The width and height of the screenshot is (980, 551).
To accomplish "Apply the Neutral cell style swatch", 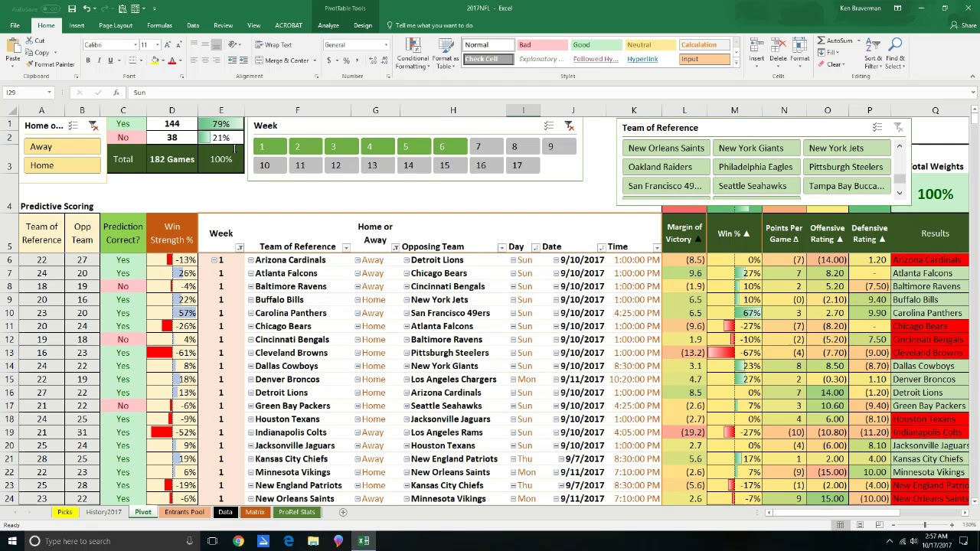I will click(x=651, y=45).
